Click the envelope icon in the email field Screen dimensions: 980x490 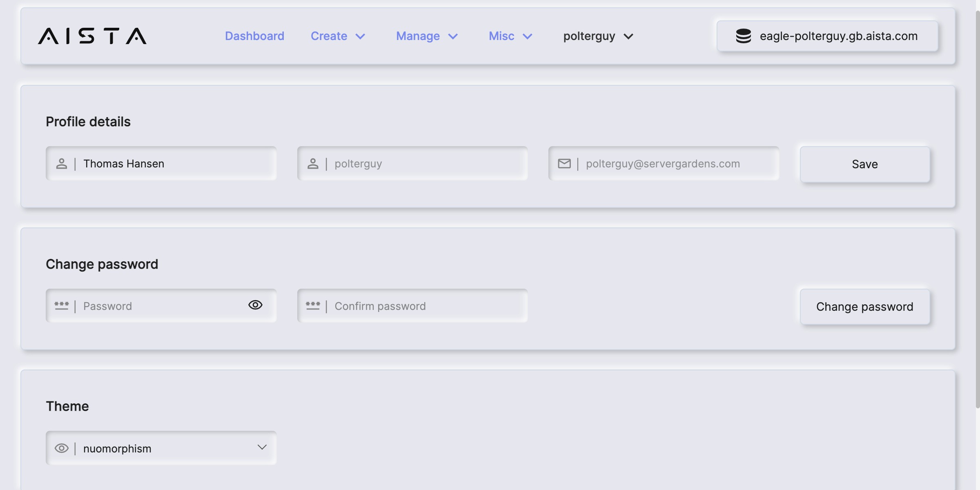[x=564, y=164]
